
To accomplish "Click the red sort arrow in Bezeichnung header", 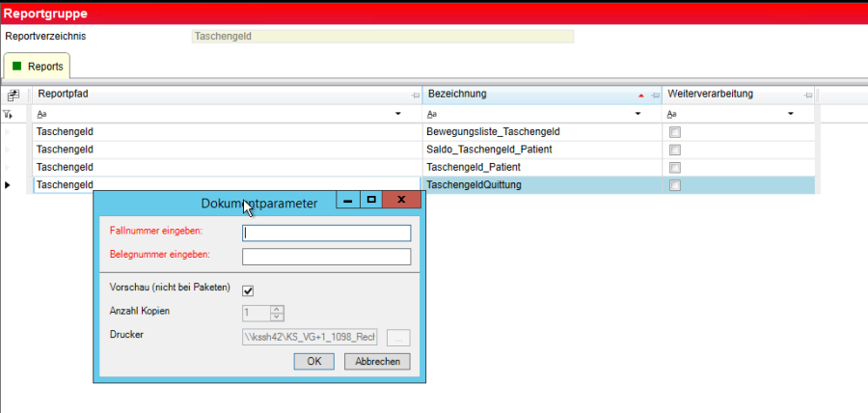I will point(641,96).
